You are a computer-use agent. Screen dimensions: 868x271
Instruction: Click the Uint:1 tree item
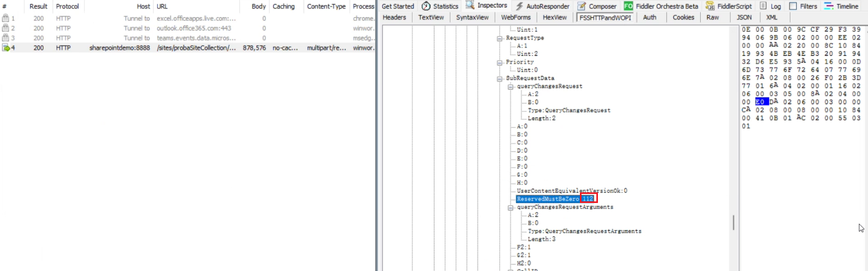(x=527, y=30)
